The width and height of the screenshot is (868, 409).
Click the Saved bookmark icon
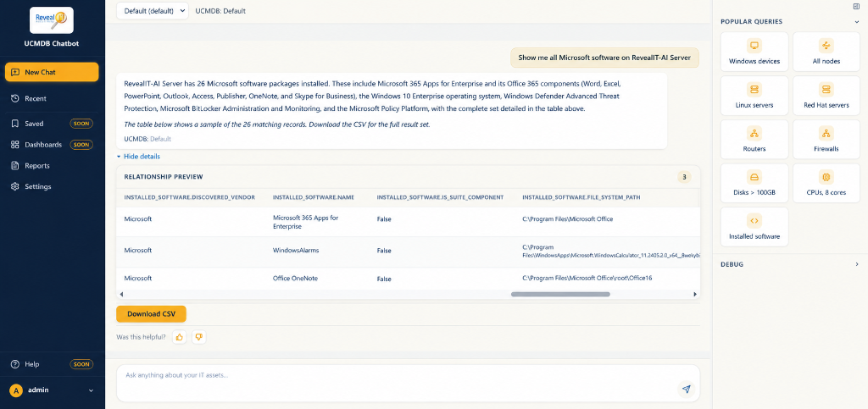click(15, 124)
